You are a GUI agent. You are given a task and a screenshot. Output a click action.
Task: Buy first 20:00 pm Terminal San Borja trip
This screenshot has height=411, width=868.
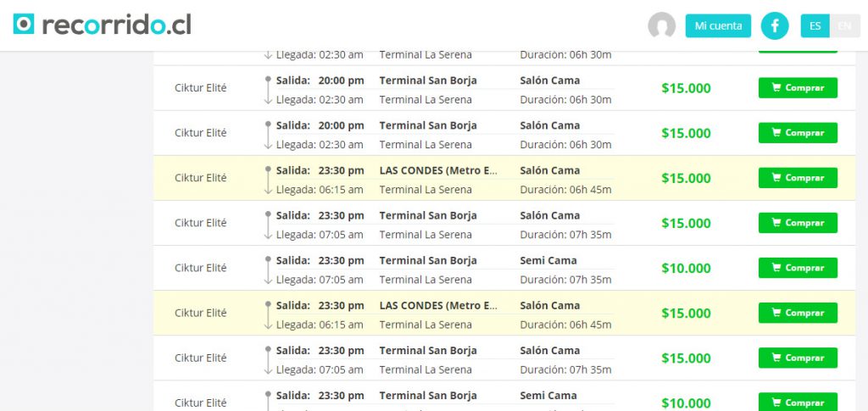click(x=798, y=88)
